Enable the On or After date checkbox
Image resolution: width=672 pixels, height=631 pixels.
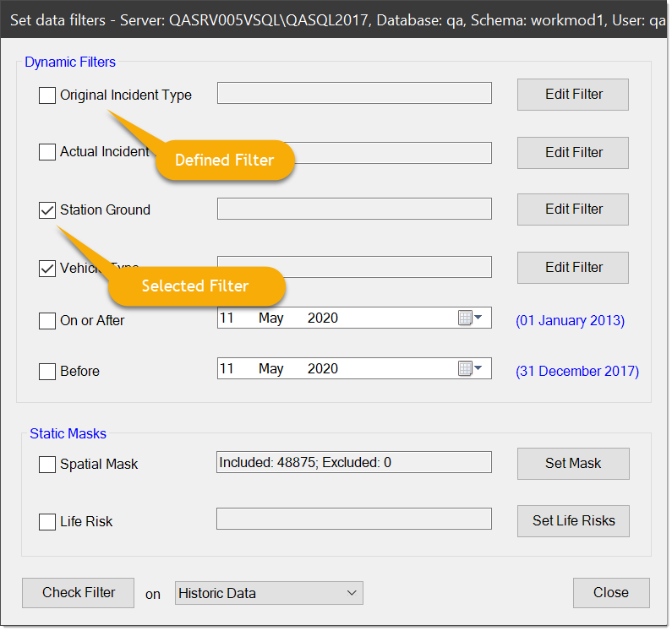[x=47, y=321]
